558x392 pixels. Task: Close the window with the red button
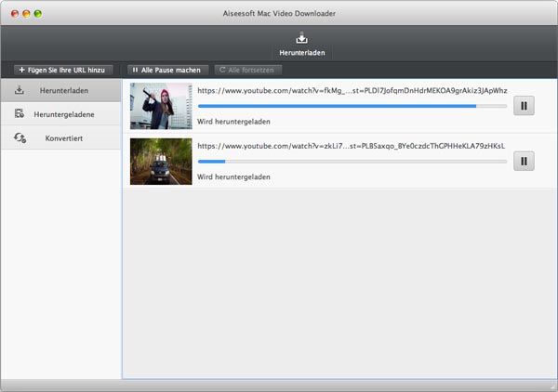tap(14, 14)
